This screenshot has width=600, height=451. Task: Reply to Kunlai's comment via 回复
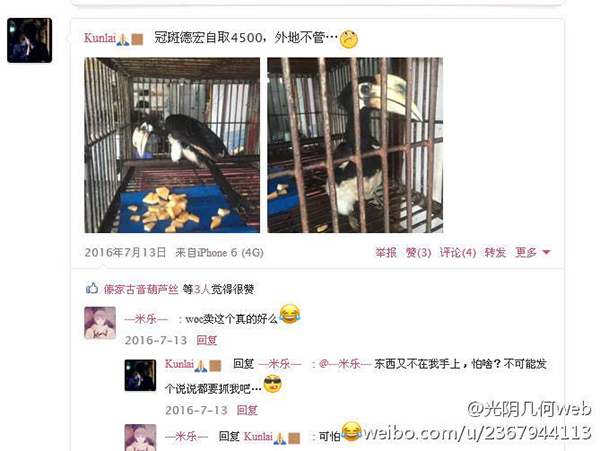[247, 410]
